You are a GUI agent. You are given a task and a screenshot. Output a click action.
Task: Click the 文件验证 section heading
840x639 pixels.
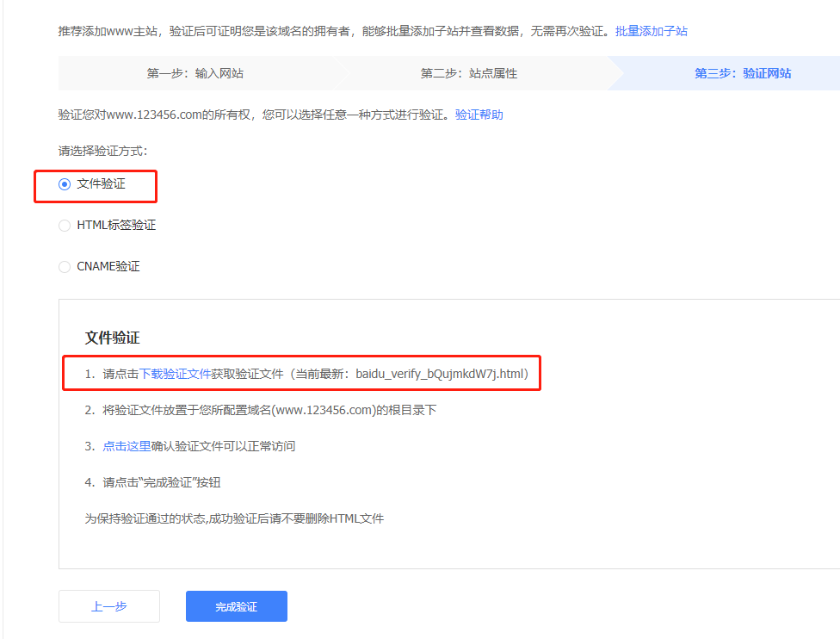pyautogui.click(x=112, y=338)
